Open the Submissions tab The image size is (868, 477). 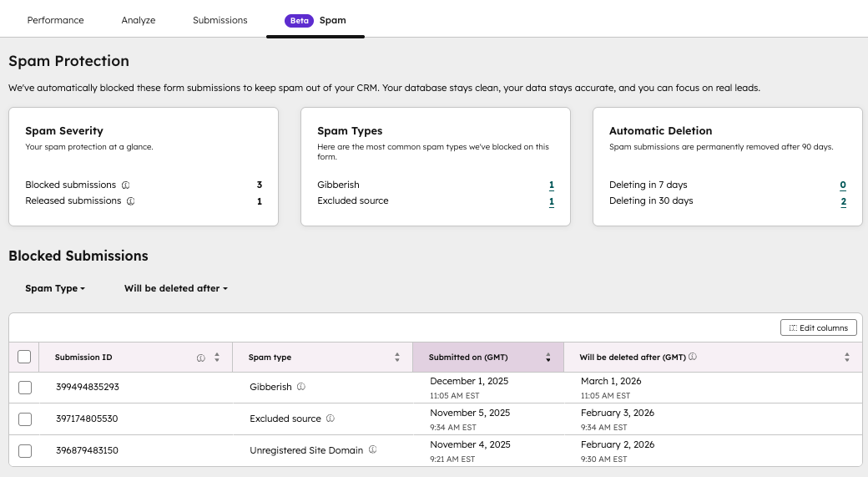click(x=220, y=20)
